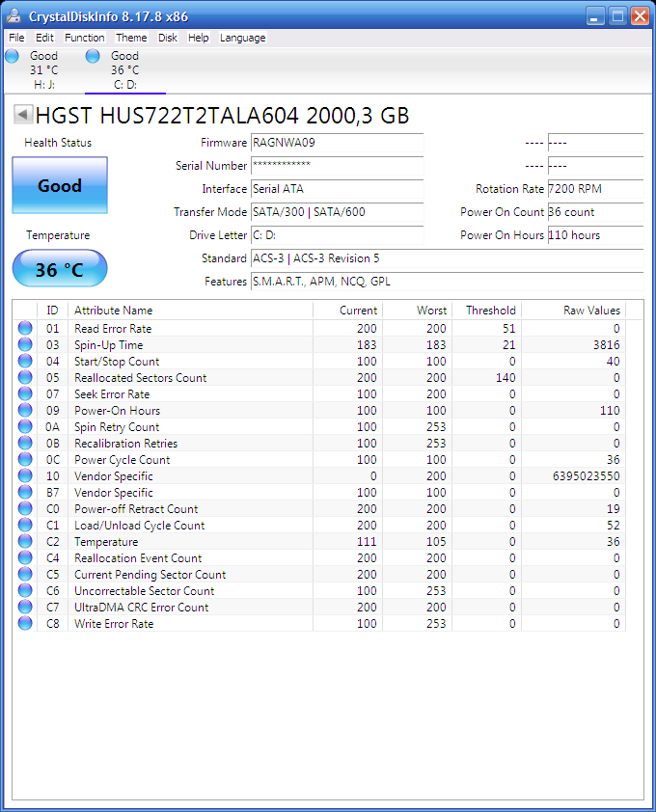The width and height of the screenshot is (656, 812).
Task: Select the Load/Unload Cycle Count name
Action: [x=139, y=526]
